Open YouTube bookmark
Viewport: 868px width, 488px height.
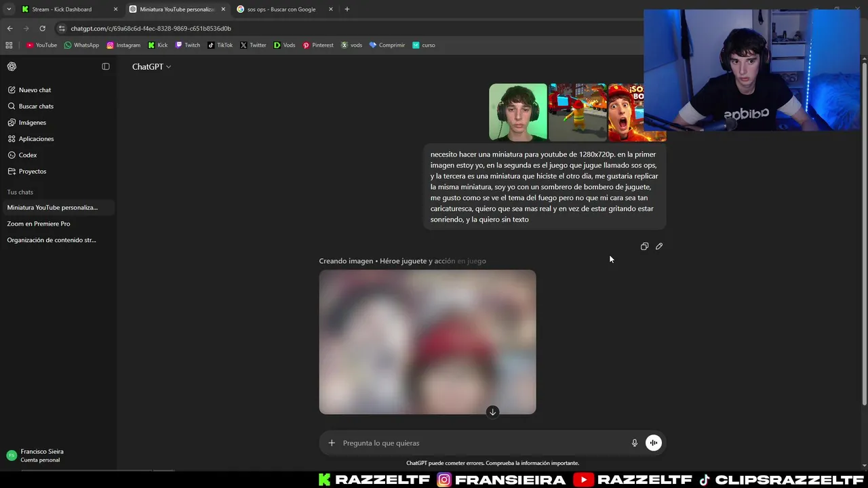(x=41, y=45)
